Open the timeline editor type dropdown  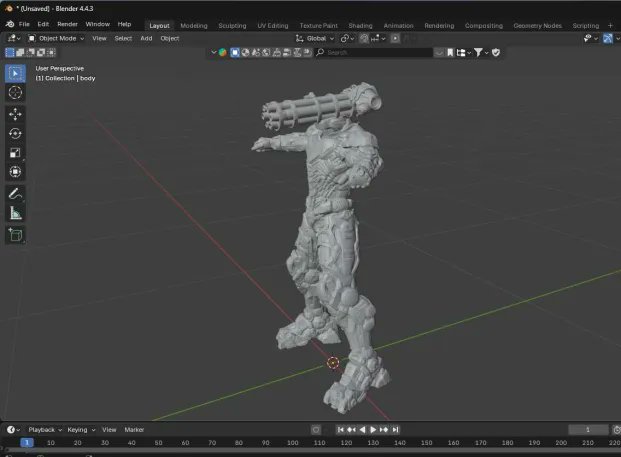13,430
